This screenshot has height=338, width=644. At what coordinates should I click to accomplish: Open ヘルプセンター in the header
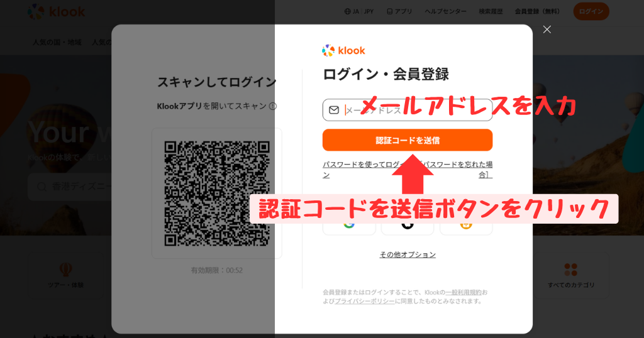coord(446,11)
